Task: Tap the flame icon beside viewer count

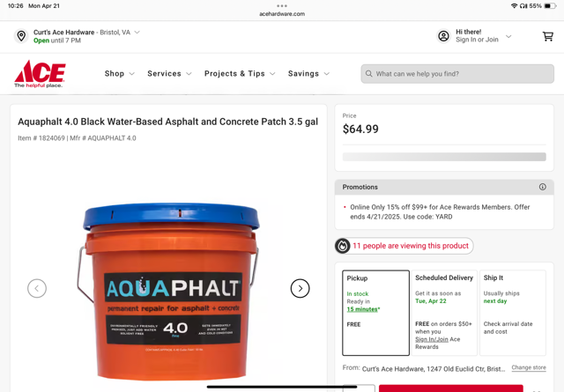Action: click(343, 246)
